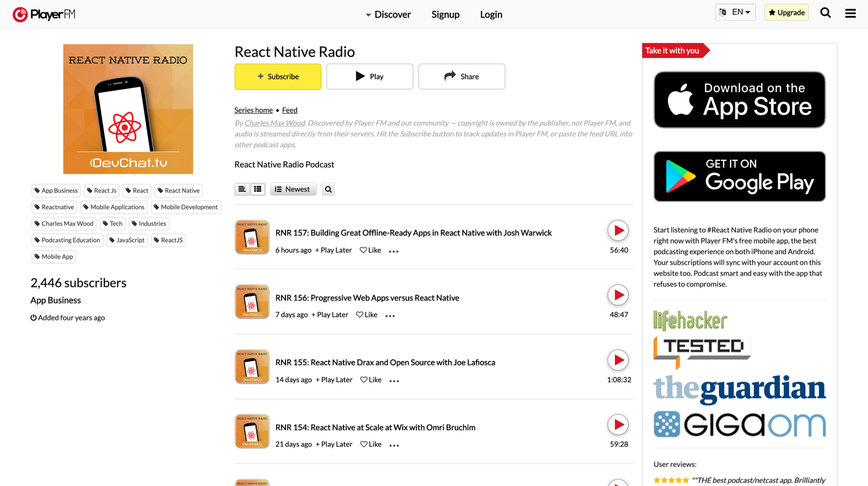
Task: Select the Podcasting Education tag
Action: click(67, 240)
